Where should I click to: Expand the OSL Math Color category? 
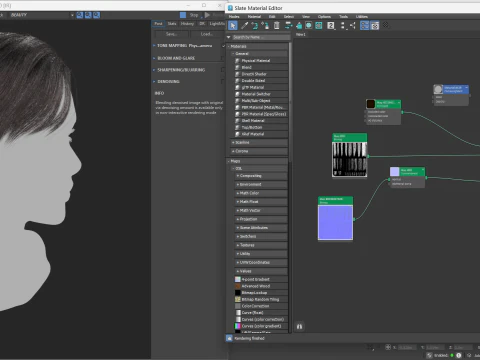pos(261,193)
